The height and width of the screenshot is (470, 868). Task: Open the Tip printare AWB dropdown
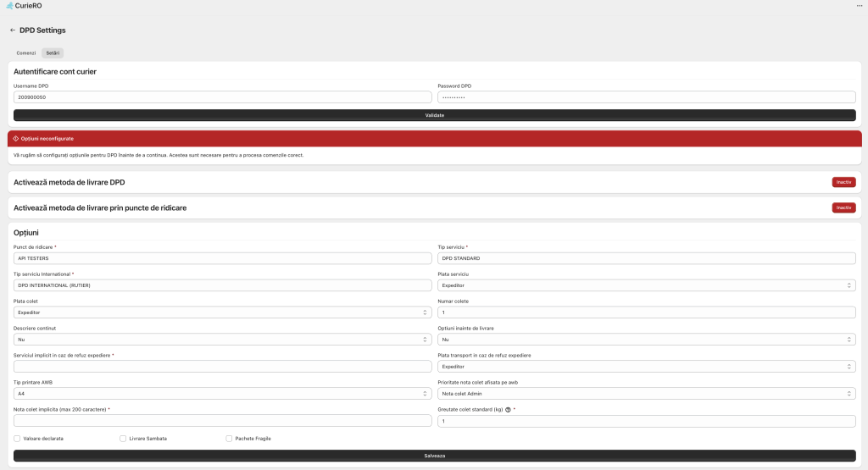pyautogui.click(x=223, y=394)
